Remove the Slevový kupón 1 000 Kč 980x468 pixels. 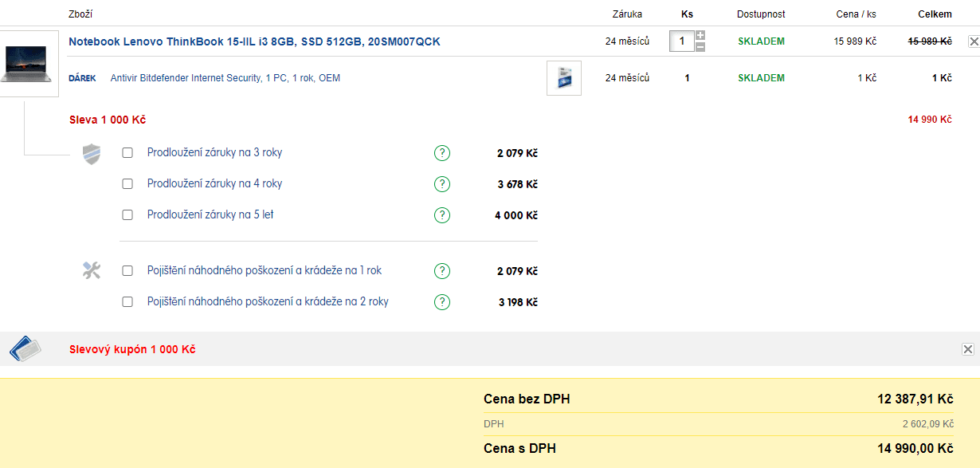point(968,349)
